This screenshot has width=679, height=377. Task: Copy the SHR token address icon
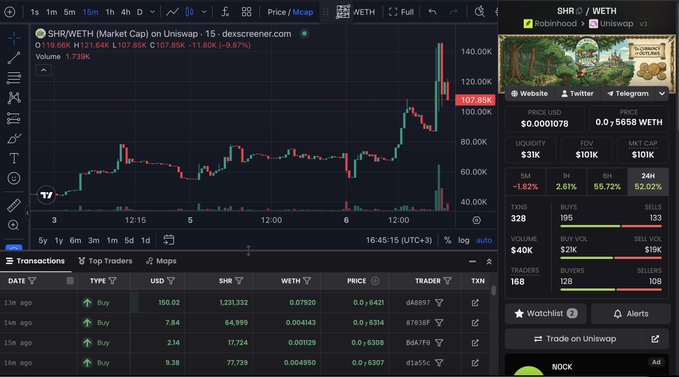(x=579, y=11)
